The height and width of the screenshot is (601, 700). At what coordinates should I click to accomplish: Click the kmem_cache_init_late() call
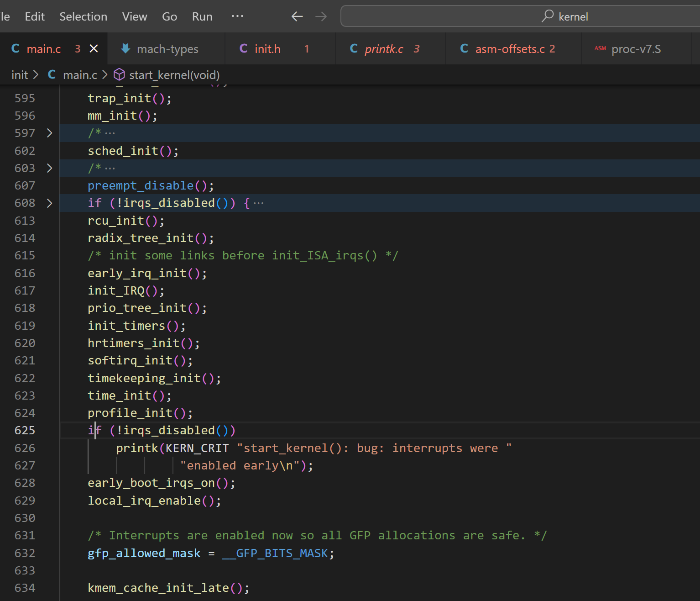[168, 588]
